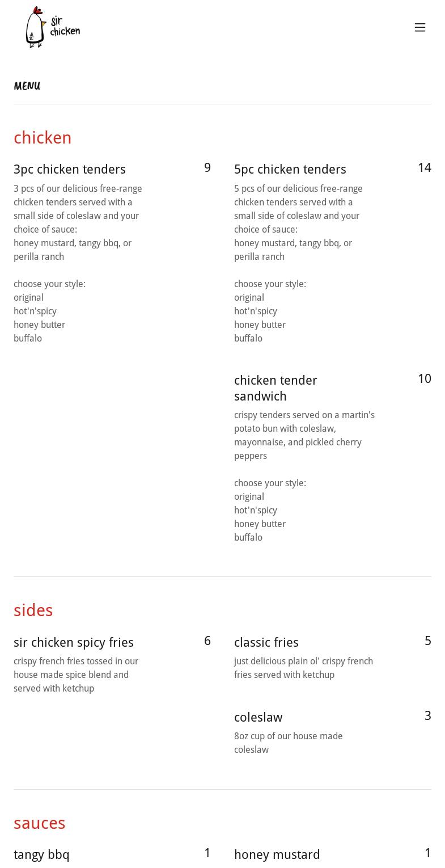Click the sir chicken spicy fries item
Image resolution: width=445 pixels, height=868 pixels.
coord(74,642)
